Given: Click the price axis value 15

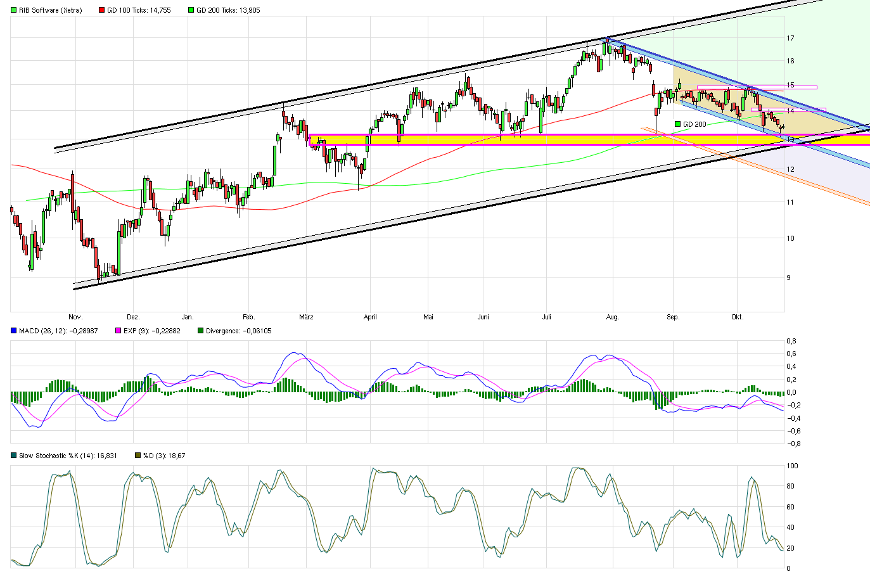Looking at the screenshot, I should [x=791, y=85].
